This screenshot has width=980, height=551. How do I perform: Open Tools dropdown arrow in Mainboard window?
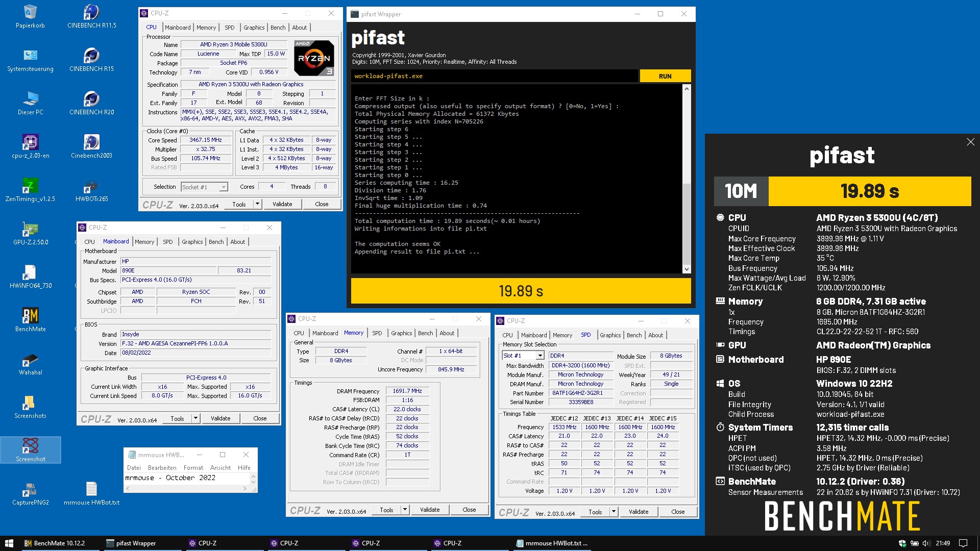[195, 418]
